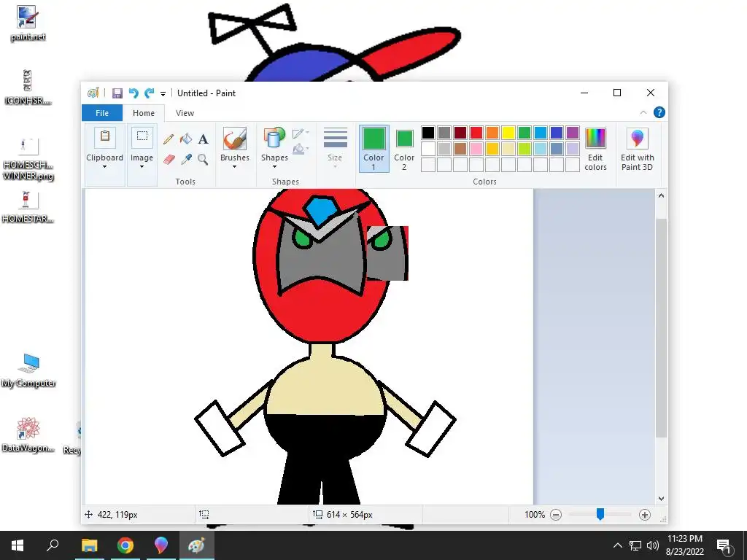Activate the Color 2 button
This screenshot has width=747, height=560.
(x=404, y=149)
